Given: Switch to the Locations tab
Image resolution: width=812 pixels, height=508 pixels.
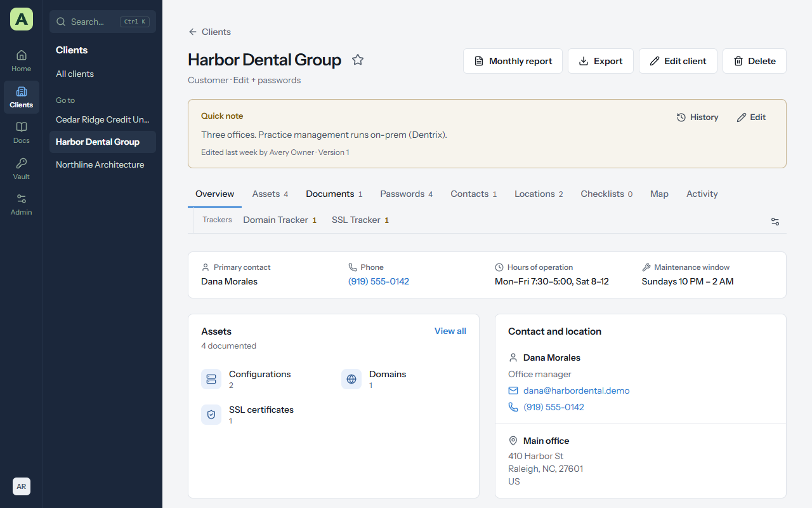Looking at the screenshot, I should tap(539, 194).
